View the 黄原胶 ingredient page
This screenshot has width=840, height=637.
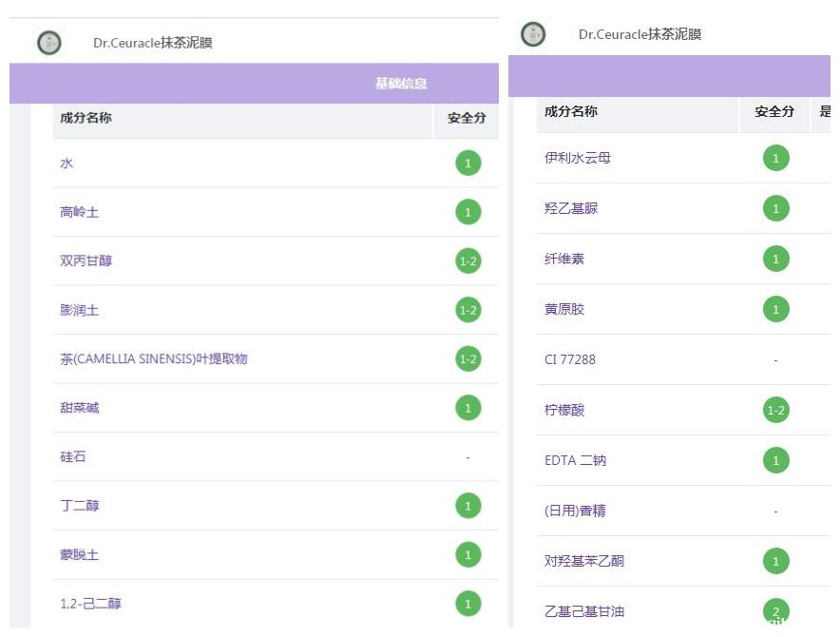(x=564, y=309)
